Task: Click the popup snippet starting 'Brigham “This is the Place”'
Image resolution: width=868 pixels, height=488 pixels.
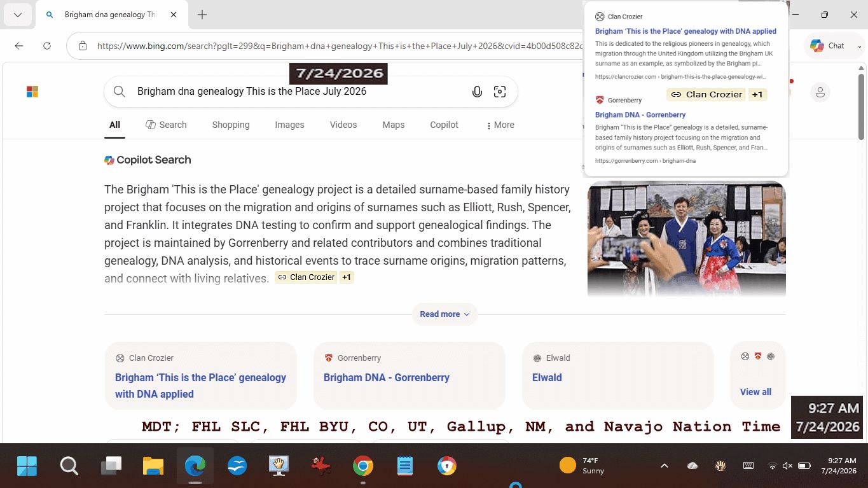Action: 682,137
